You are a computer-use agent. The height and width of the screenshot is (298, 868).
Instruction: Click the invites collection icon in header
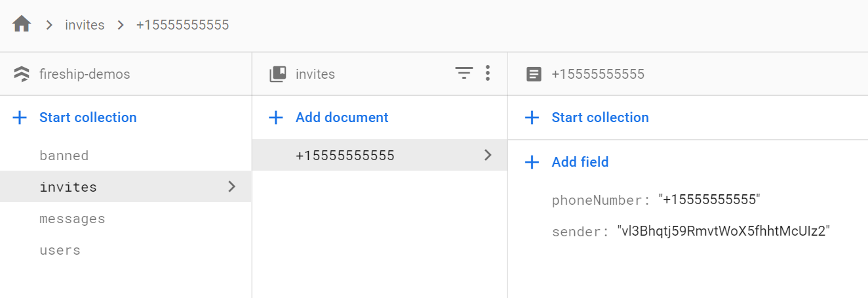coord(278,74)
